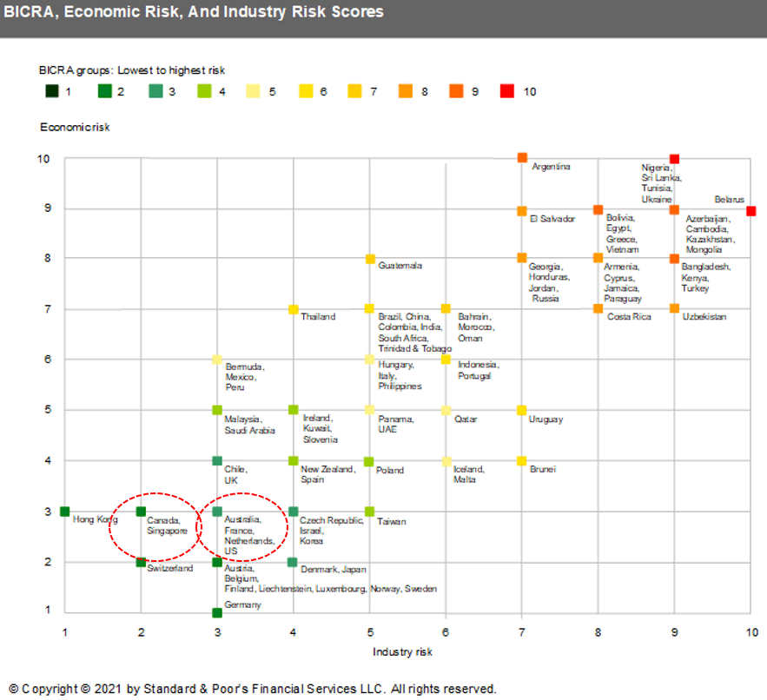Click the Guatemala data point marker
The width and height of the screenshot is (767, 700).
click(370, 259)
